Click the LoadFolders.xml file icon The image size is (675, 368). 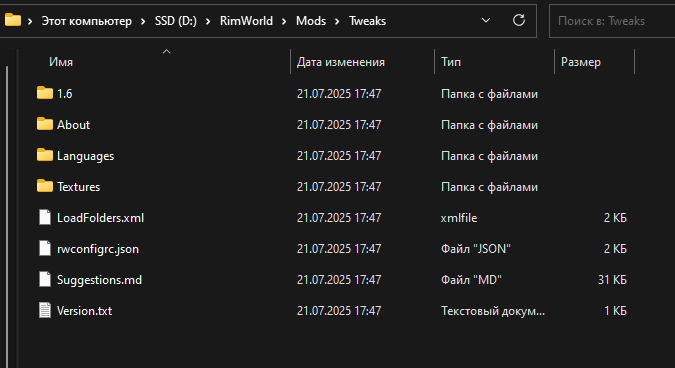point(45,217)
